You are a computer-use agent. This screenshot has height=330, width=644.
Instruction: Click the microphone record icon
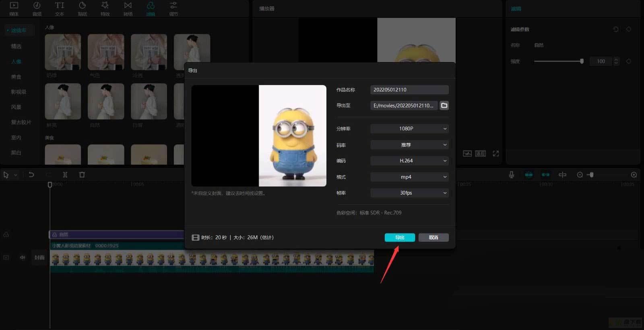(511, 174)
